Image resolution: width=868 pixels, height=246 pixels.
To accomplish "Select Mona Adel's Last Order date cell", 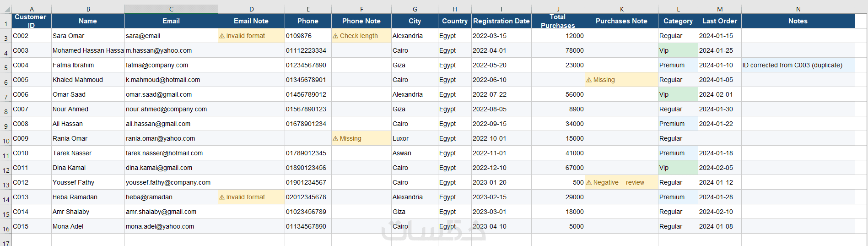I will coord(719,226).
